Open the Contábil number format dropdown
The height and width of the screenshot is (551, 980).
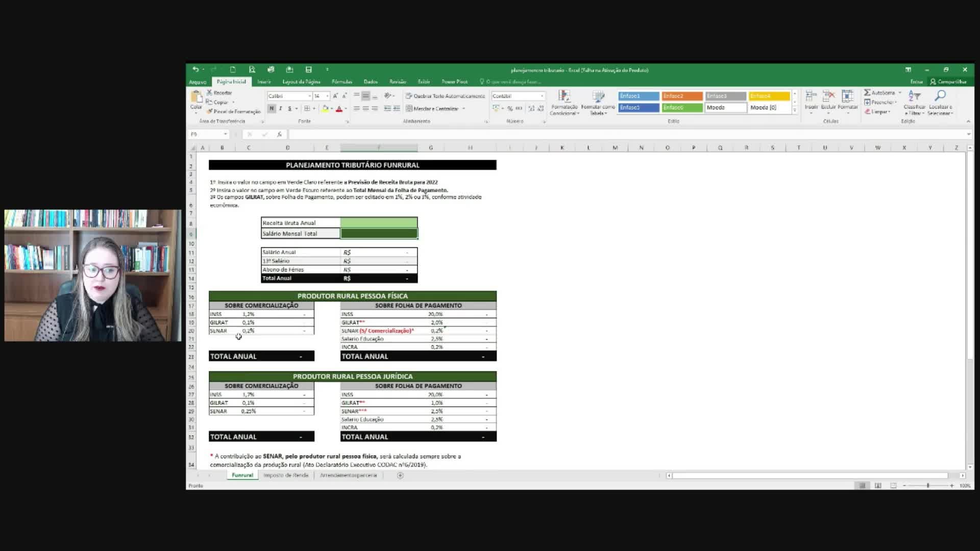pos(542,96)
